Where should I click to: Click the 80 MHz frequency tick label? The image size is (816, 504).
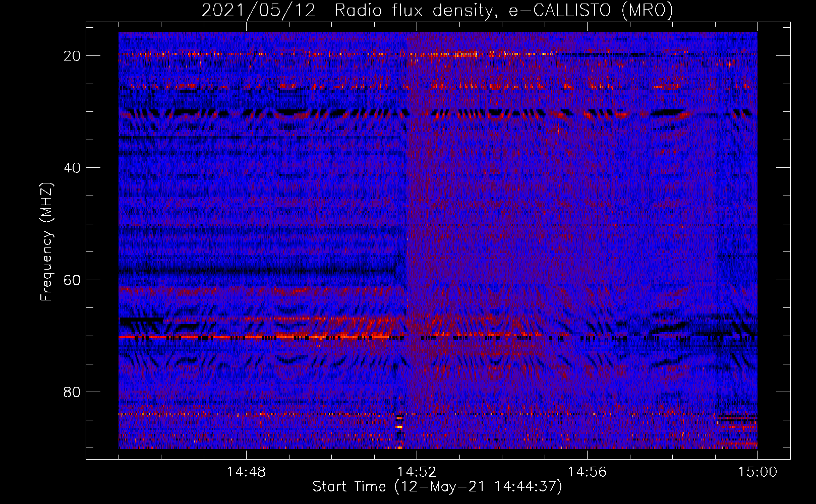coord(72,392)
